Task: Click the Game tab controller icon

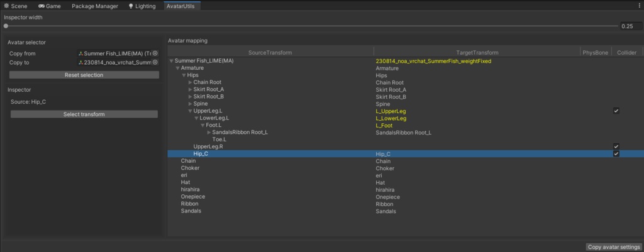Action: coord(41,6)
